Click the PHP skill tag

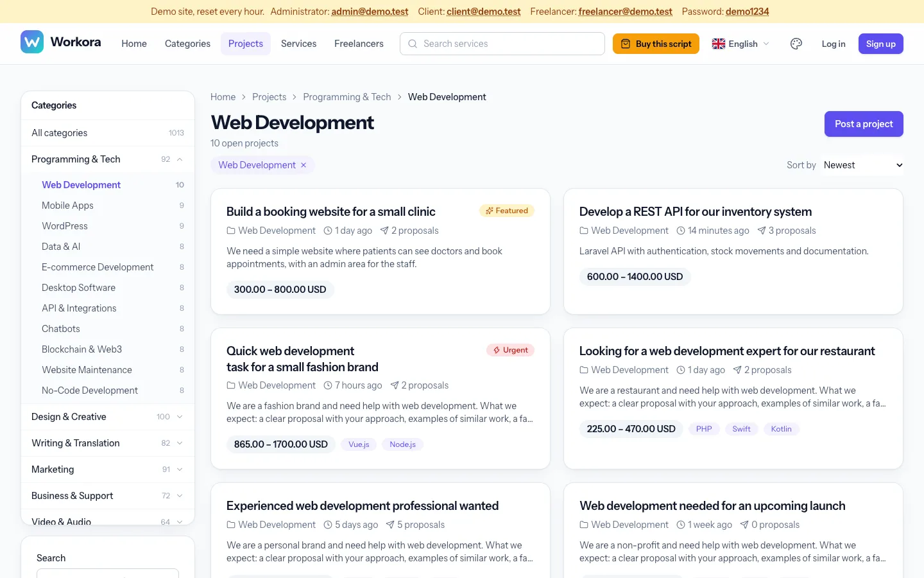(x=704, y=429)
